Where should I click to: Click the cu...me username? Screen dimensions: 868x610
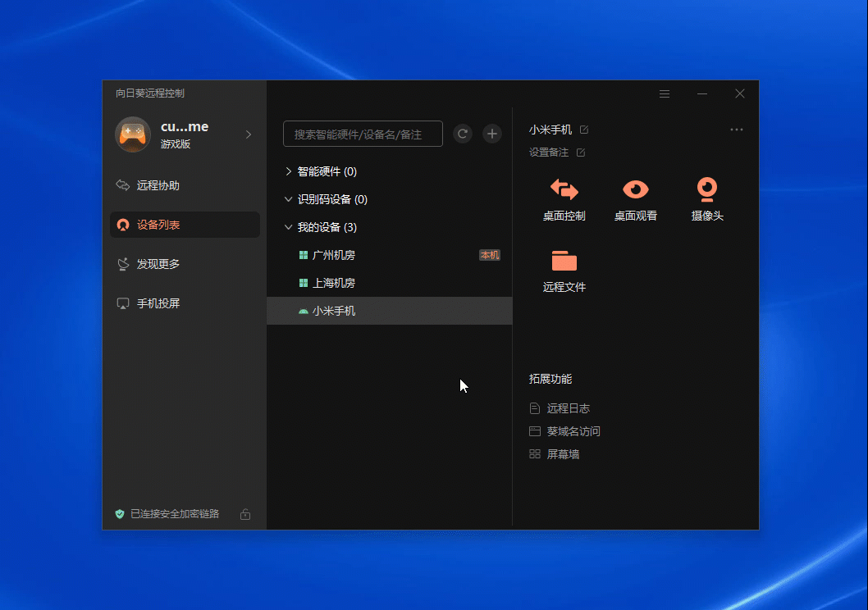185,126
